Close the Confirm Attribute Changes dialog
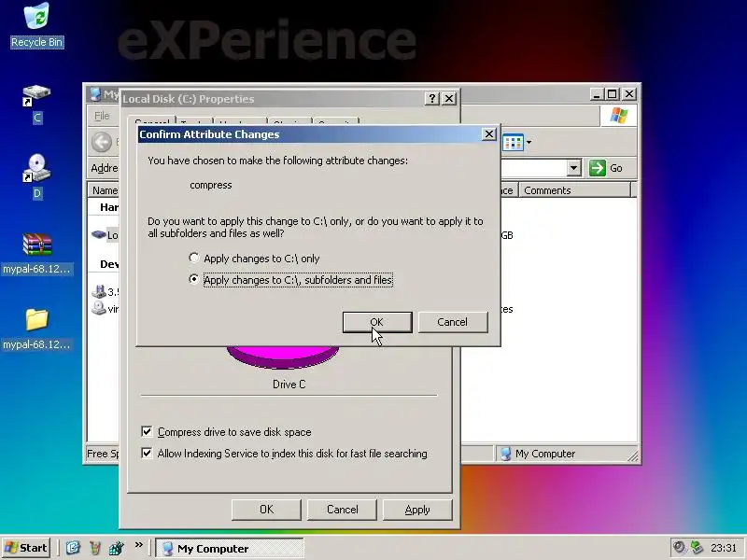The image size is (747, 560). pos(488,134)
